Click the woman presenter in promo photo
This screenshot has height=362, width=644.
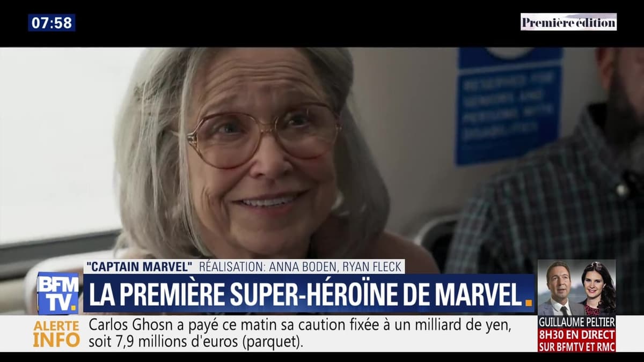597,289
